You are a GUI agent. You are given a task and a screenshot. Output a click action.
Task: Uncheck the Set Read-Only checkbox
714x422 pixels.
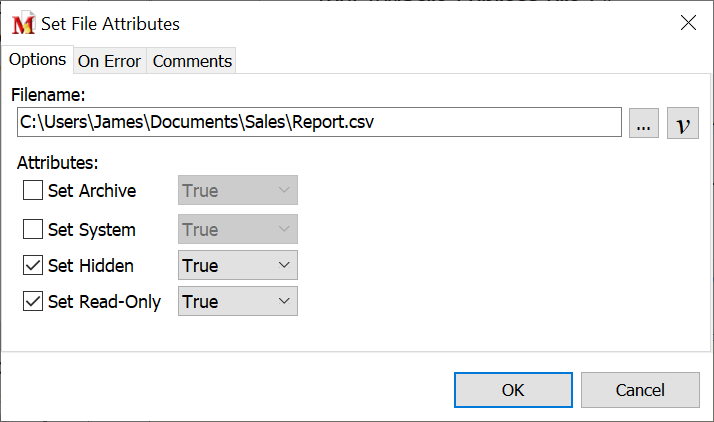[33, 301]
